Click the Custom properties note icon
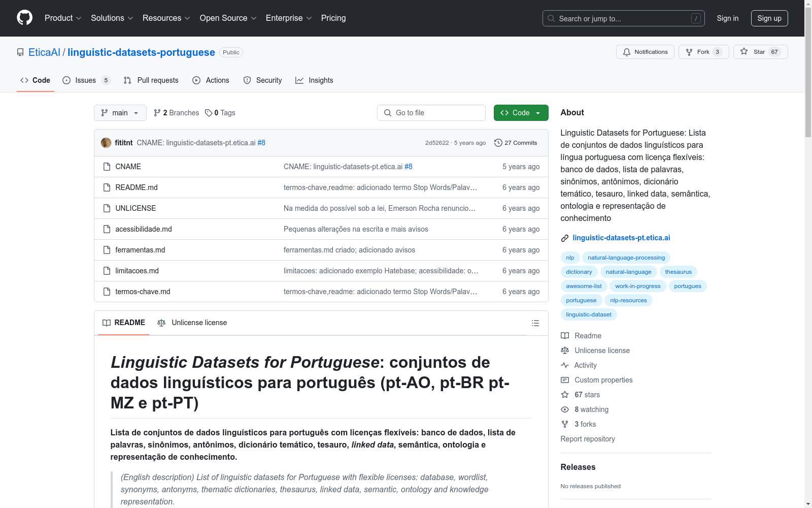This screenshot has height=508, width=812. pyautogui.click(x=565, y=380)
